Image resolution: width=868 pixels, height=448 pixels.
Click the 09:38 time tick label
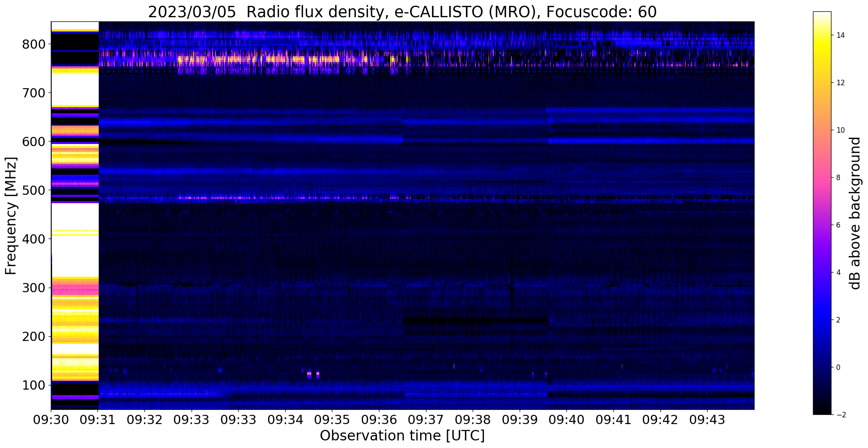click(473, 420)
